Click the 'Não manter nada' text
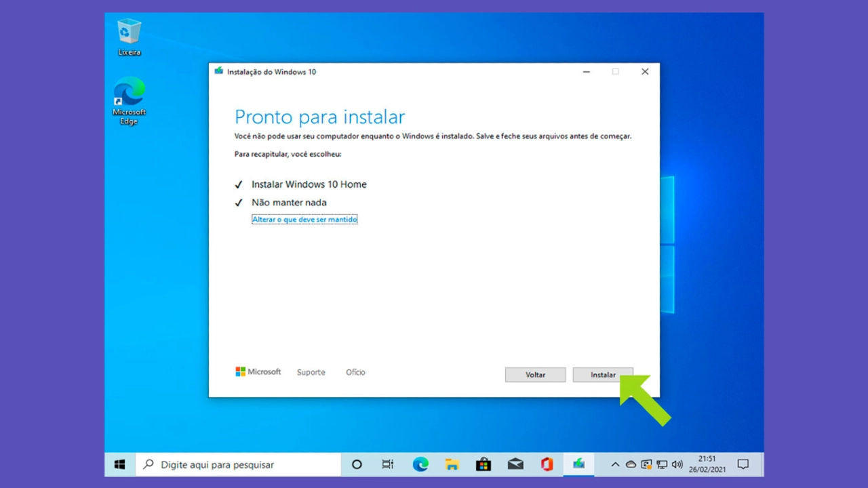 coord(289,202)
